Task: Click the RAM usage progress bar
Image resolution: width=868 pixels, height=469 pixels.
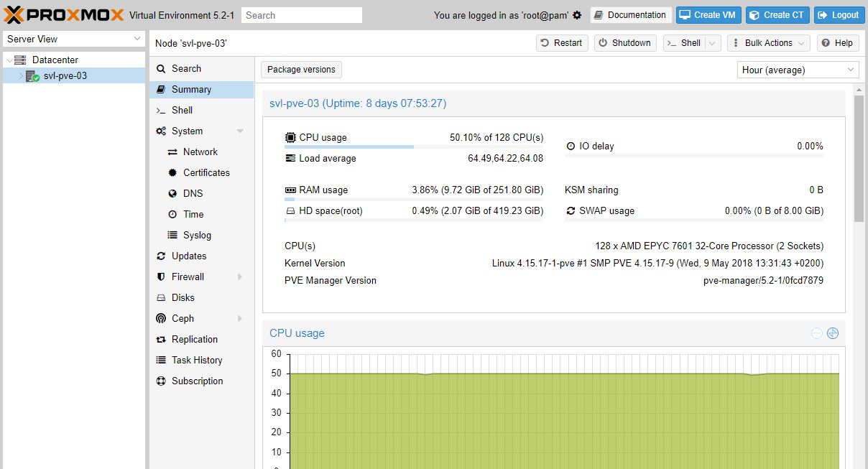Action: coord(414,200)
